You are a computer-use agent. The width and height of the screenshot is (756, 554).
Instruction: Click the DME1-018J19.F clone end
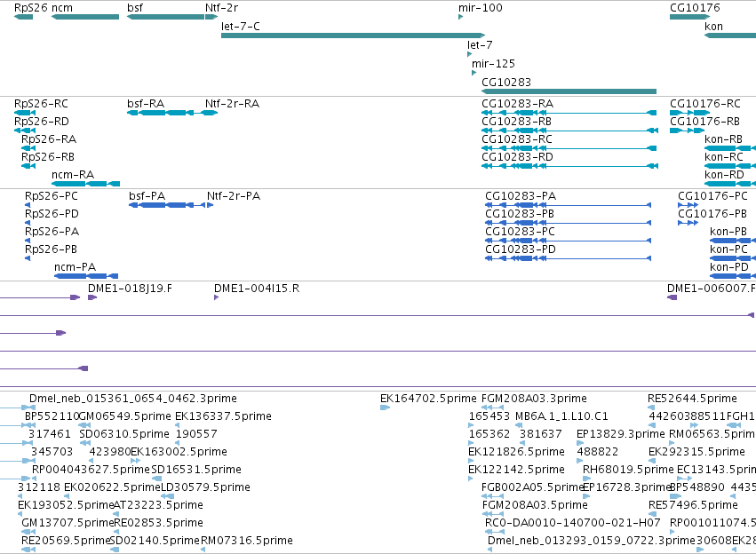pos(92,297)
